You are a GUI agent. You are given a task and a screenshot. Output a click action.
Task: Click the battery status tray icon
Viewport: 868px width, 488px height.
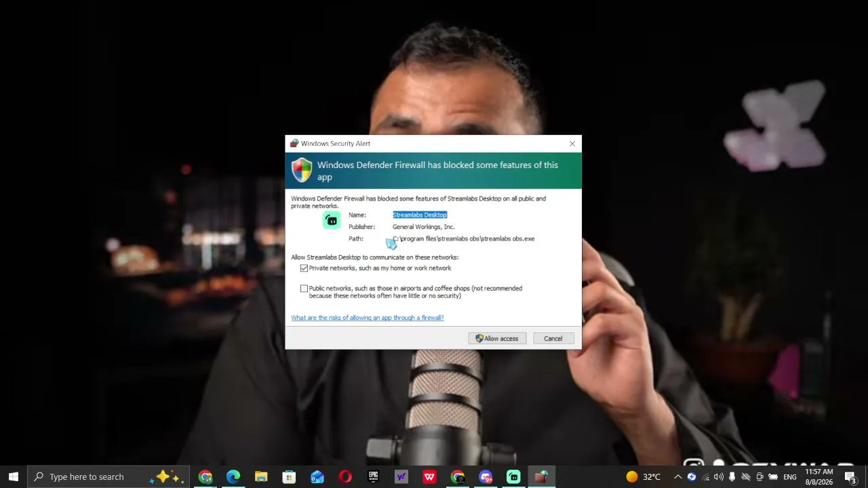click(773, 476)
